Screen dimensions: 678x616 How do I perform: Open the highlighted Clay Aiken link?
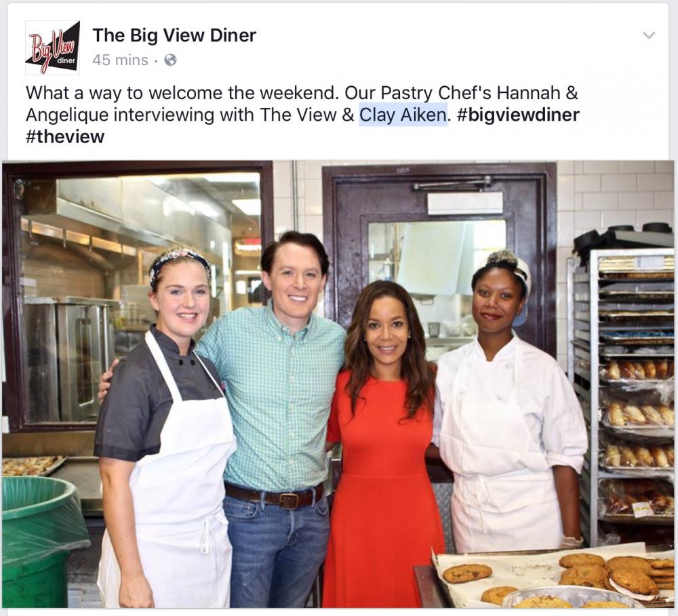(403, 115)
